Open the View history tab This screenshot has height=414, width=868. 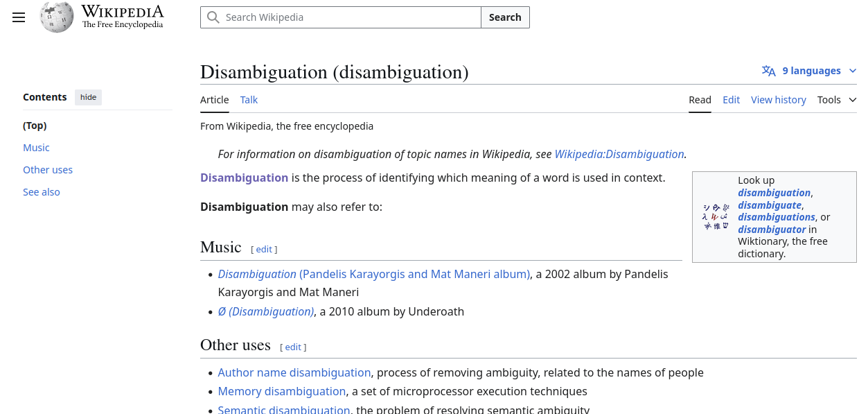[779, 100]
